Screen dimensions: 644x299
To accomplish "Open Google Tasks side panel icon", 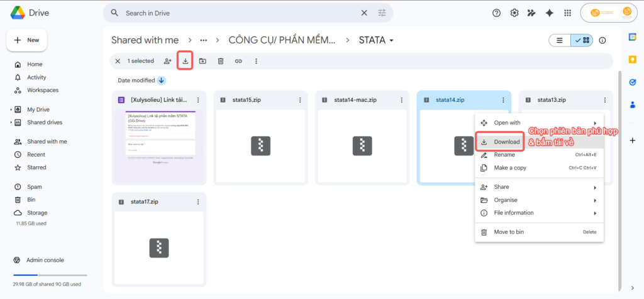I will pos(633,82).
